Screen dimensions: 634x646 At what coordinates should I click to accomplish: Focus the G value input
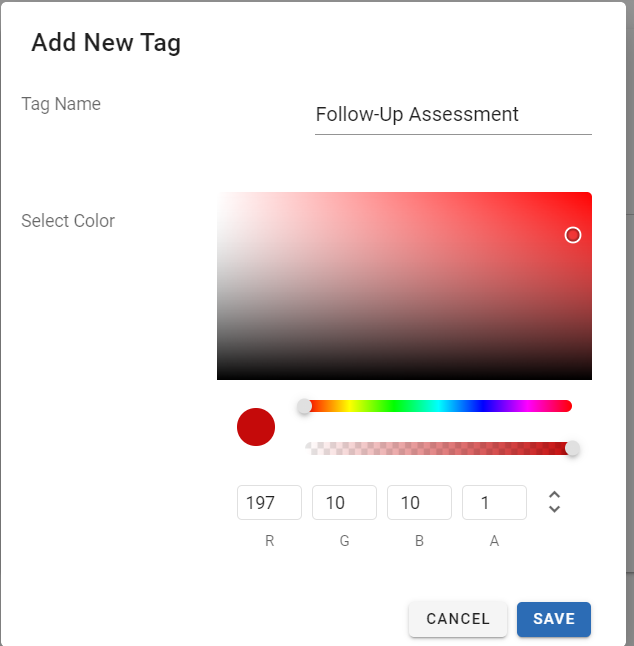pyautogui.click(x=344, y=503)
